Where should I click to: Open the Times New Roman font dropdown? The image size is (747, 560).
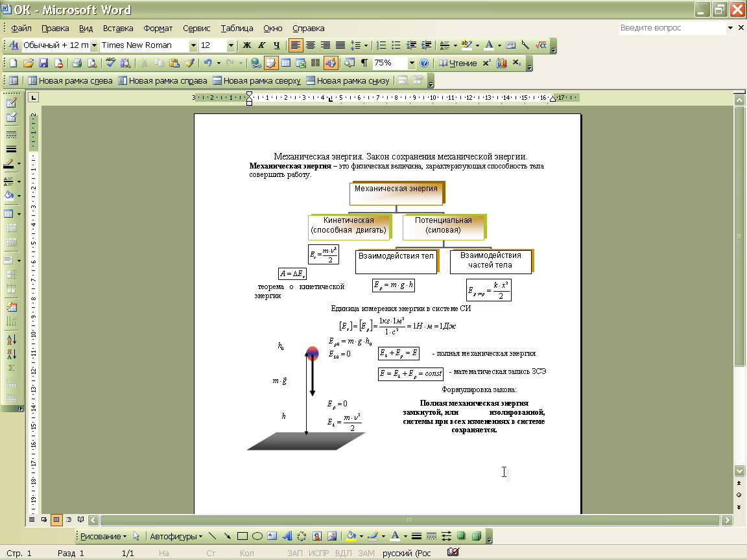tap(193, 45)
